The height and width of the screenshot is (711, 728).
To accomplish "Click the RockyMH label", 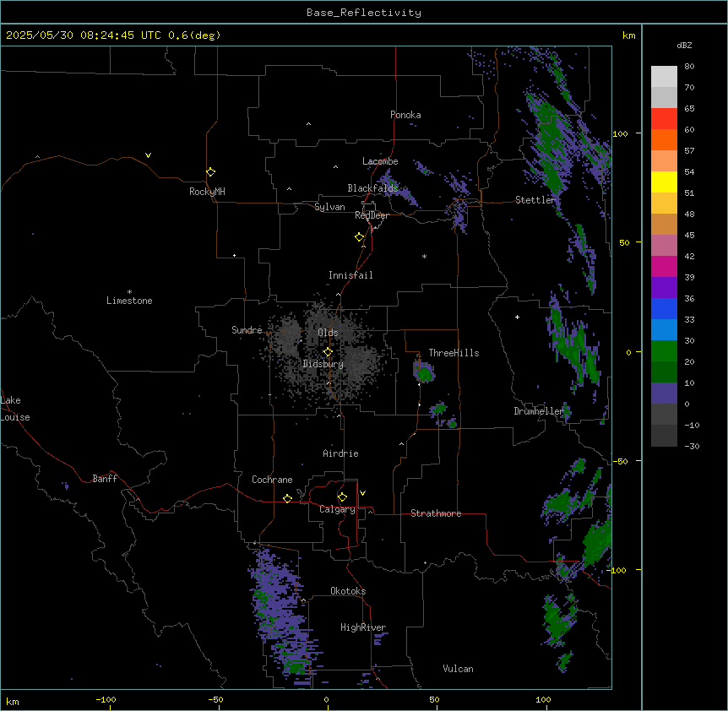I will [207, 192].
